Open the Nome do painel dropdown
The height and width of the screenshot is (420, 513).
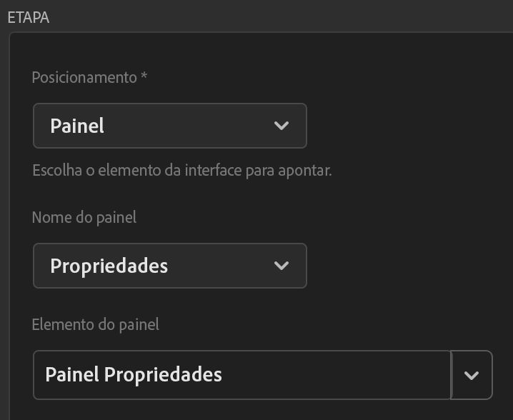point(169,266)
